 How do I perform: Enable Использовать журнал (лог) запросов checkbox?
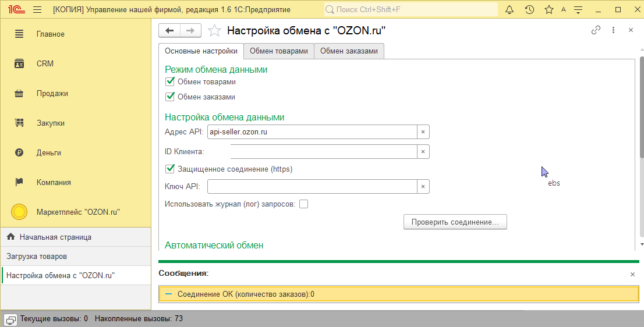pyautogui.click(x=303, y=204)
